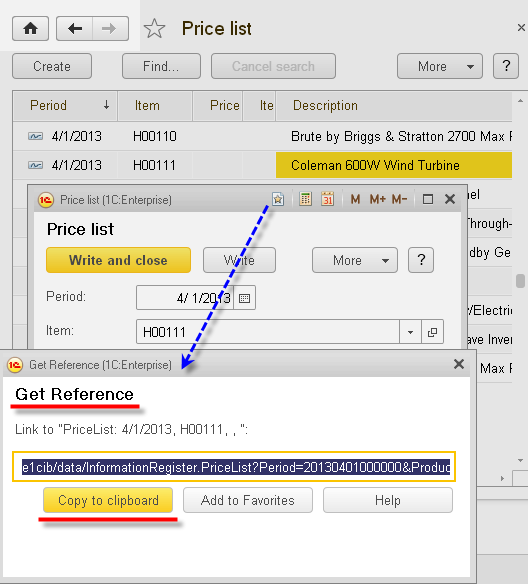Open the More dropdown in main toolbar
This screenshot has width=528, height=584.
440,66
